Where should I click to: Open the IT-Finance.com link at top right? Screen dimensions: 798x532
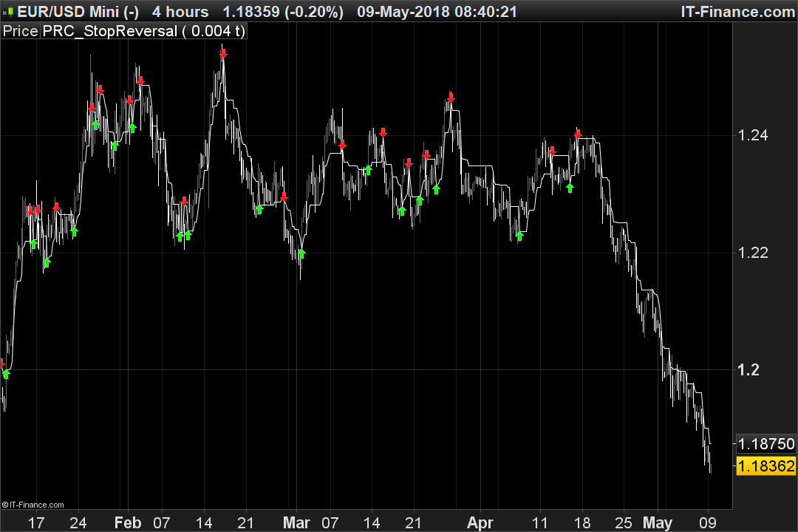[x=738, y=11]
